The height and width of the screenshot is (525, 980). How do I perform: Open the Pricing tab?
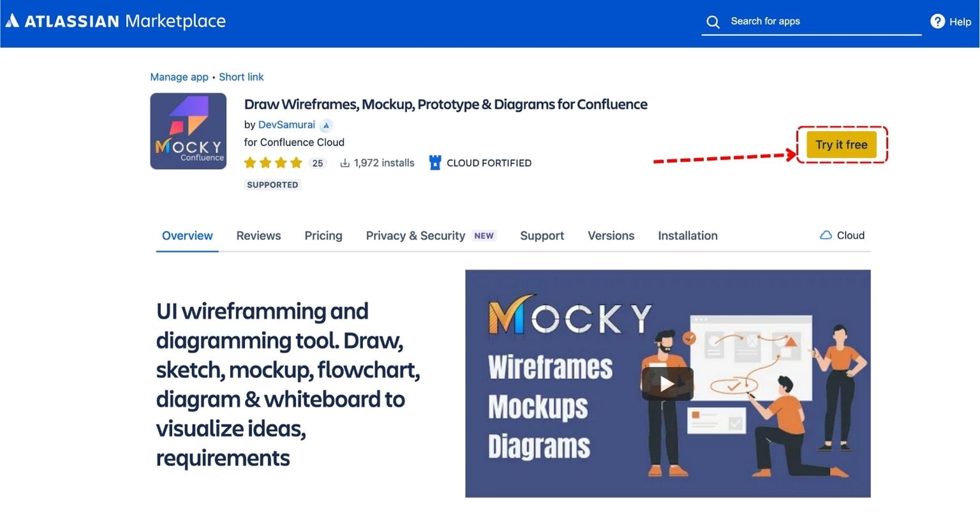(x=323, y=235)
